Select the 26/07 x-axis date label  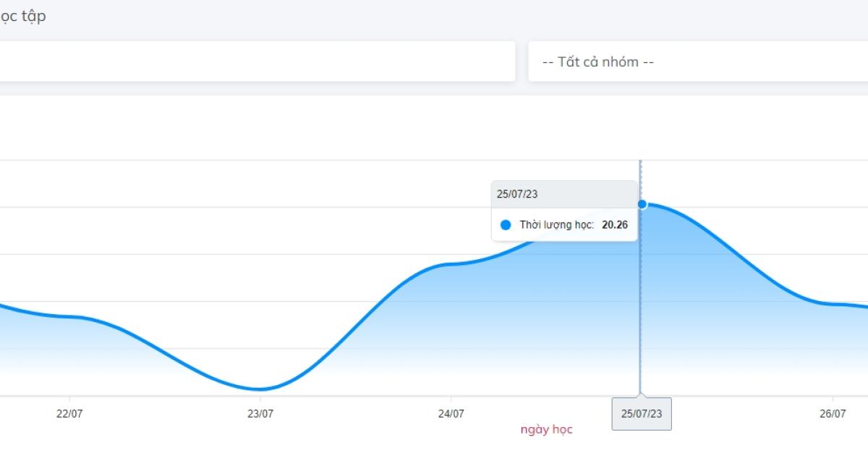coord(833,414)
